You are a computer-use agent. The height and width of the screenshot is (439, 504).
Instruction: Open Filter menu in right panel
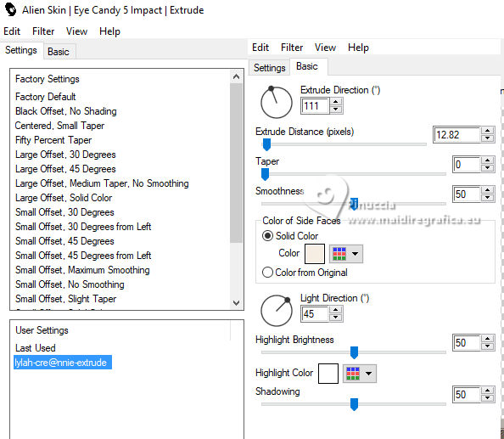[x=292, y=48]
